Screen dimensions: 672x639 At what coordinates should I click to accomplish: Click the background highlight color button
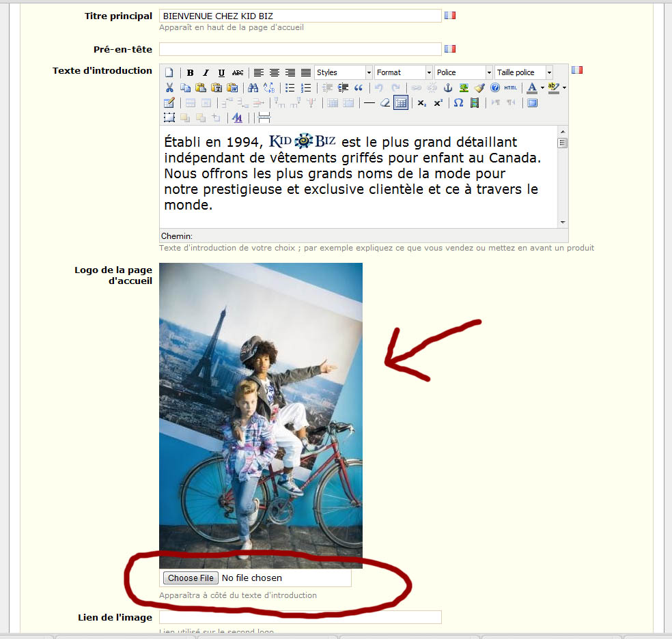point(553,88)
